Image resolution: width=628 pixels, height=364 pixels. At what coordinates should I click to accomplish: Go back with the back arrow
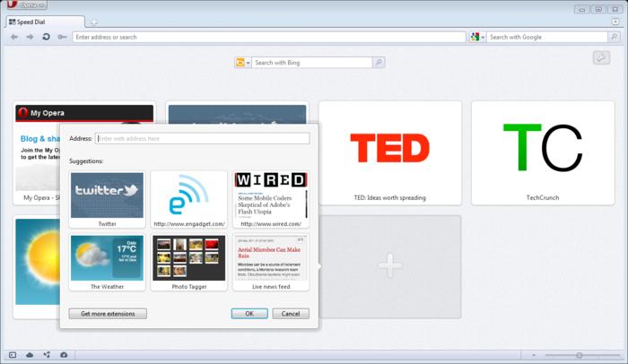pyautogui.click(x=14, y=37)
